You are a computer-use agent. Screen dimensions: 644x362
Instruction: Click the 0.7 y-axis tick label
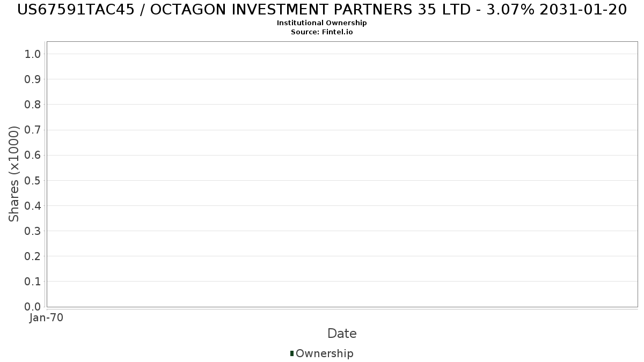pos(33,130)
